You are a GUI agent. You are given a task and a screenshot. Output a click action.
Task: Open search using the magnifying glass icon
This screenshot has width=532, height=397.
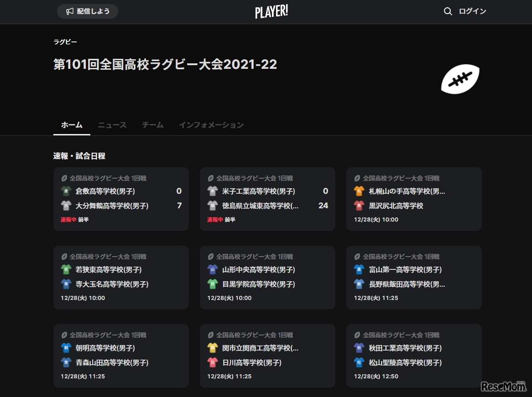coord(448,11)
